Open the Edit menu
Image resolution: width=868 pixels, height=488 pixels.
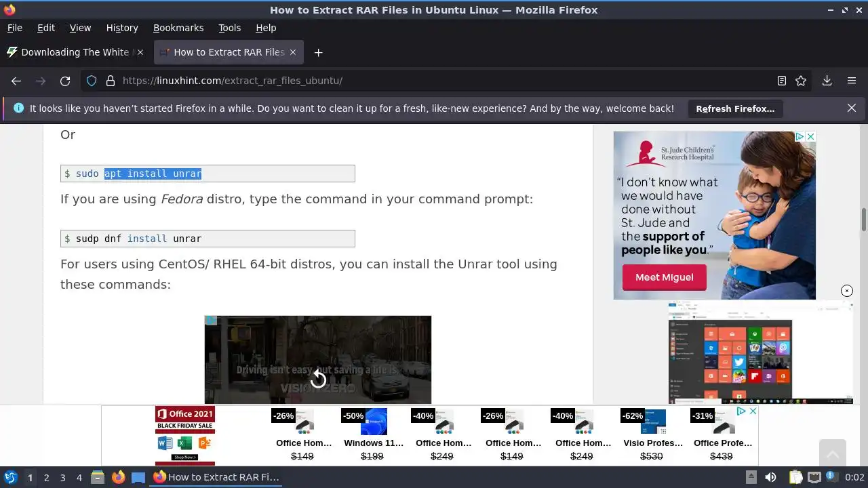pyautogui.click(x=46, y=28)
